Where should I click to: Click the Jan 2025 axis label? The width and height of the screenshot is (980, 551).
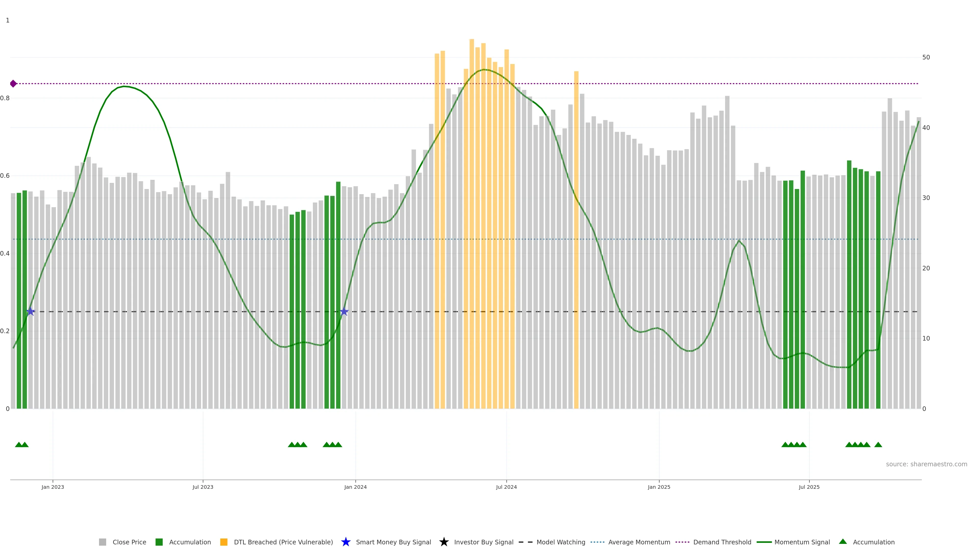[x=659, y=487]
